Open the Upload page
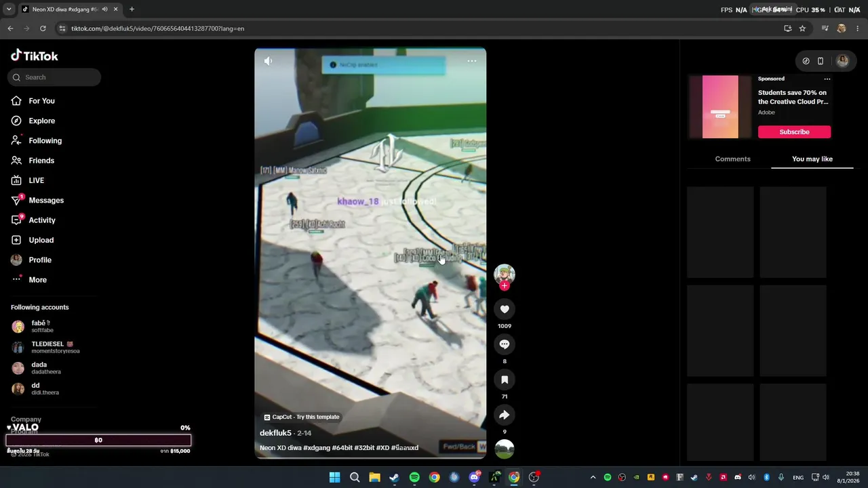 tap(41, 240)
